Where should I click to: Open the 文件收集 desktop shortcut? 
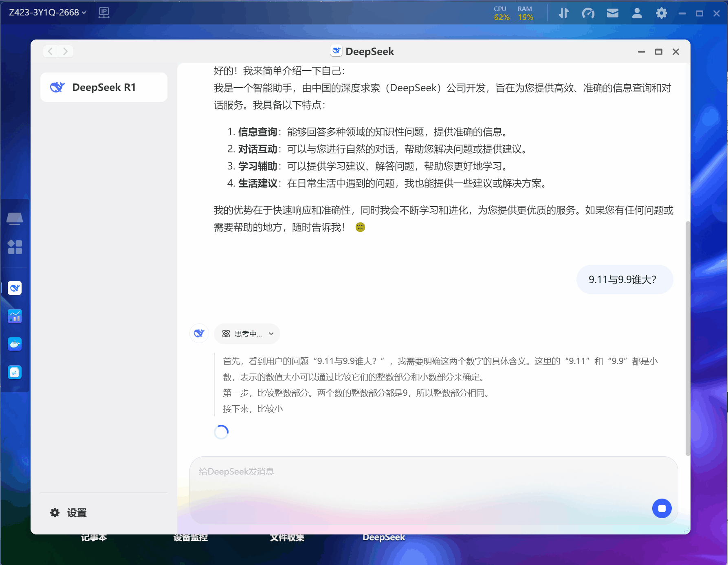point(287,537)
